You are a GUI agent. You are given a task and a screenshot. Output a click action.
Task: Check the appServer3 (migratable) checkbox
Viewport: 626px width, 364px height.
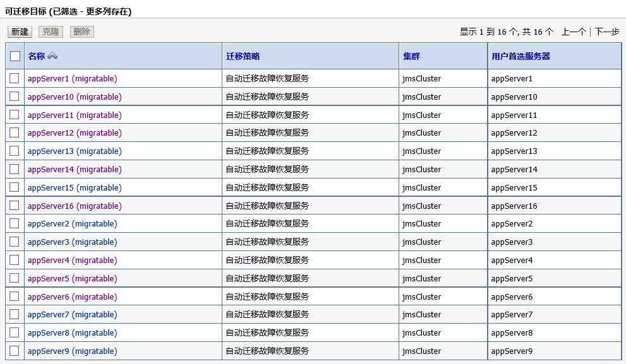pyautogui.click(x=15, y=242)
